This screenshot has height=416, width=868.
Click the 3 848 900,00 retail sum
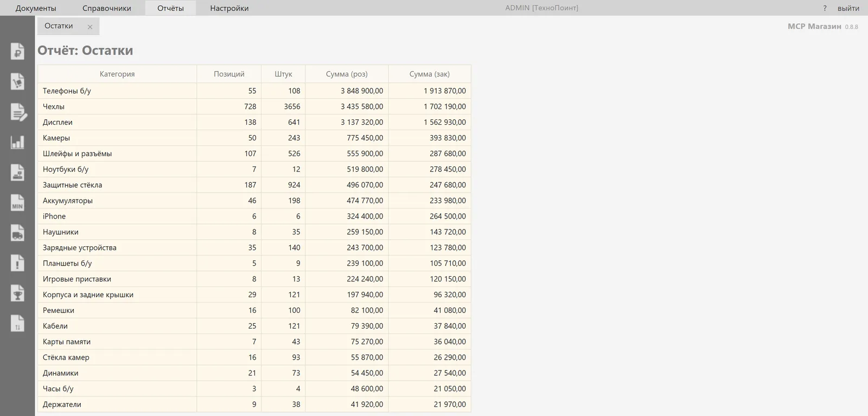click(x=362, y=91)
